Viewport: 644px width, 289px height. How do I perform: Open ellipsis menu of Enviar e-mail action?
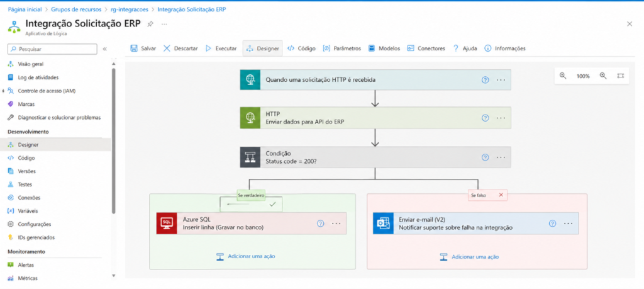click(x=568, y=224)
